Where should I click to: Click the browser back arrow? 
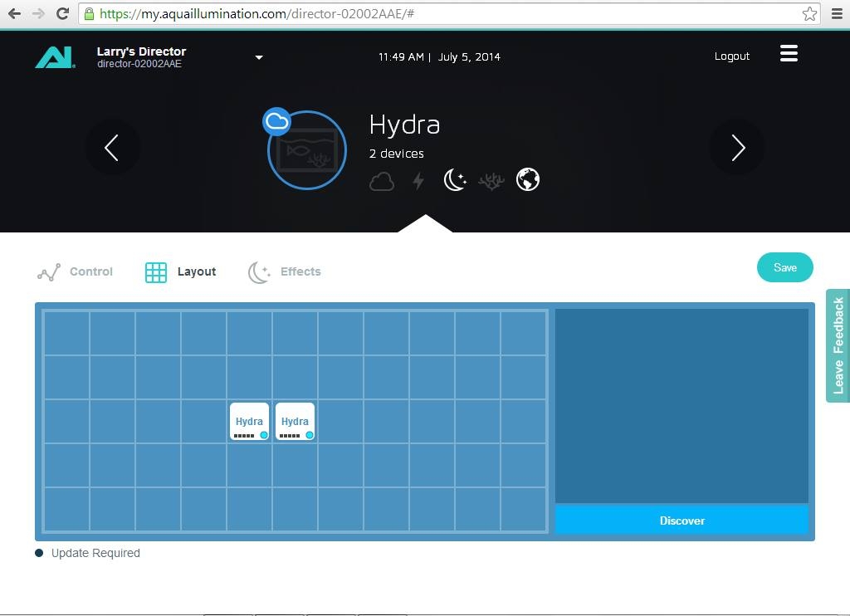15,13
